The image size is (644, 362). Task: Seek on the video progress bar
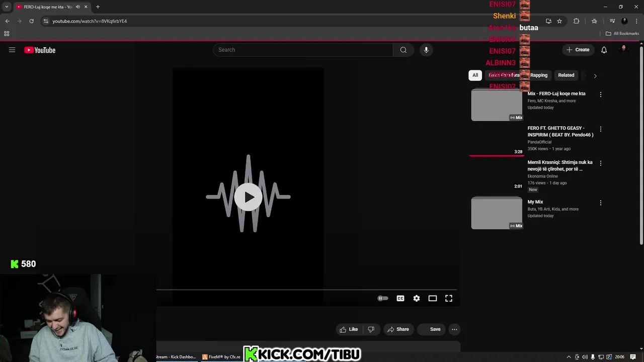tap(306, 290)
